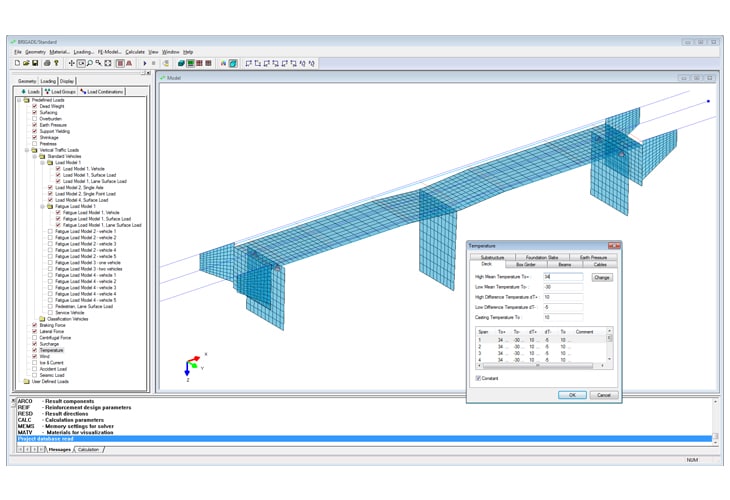Select the Zoom window tool
Screen dimensions: 730x500
(x=81, y=63)
